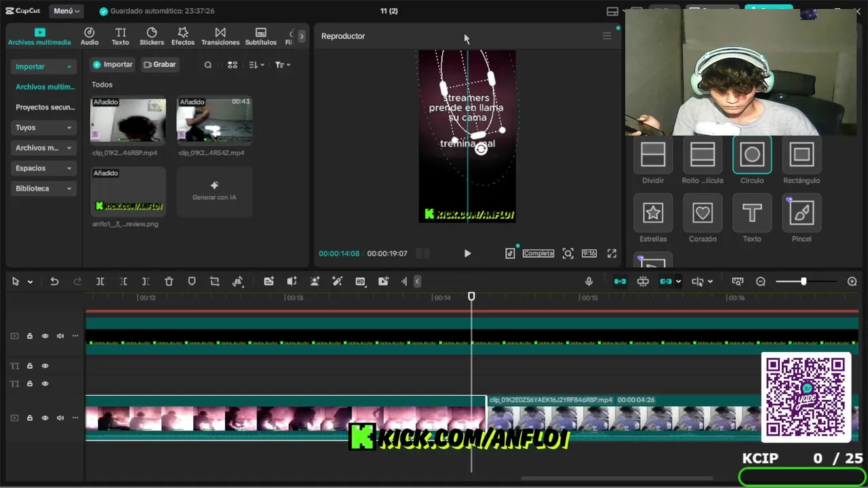Toggle eye on the upper text track
This screenshot has width=868, height=488.
point(45,366)
